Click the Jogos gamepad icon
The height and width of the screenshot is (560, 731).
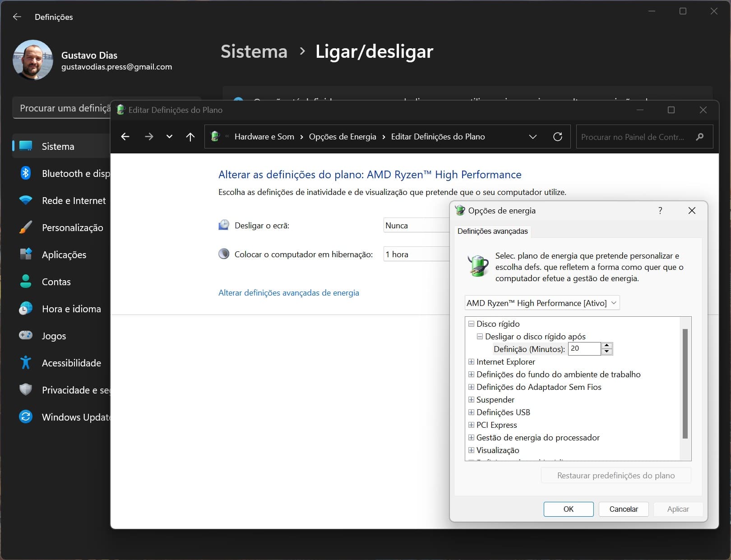pos(26,335)
